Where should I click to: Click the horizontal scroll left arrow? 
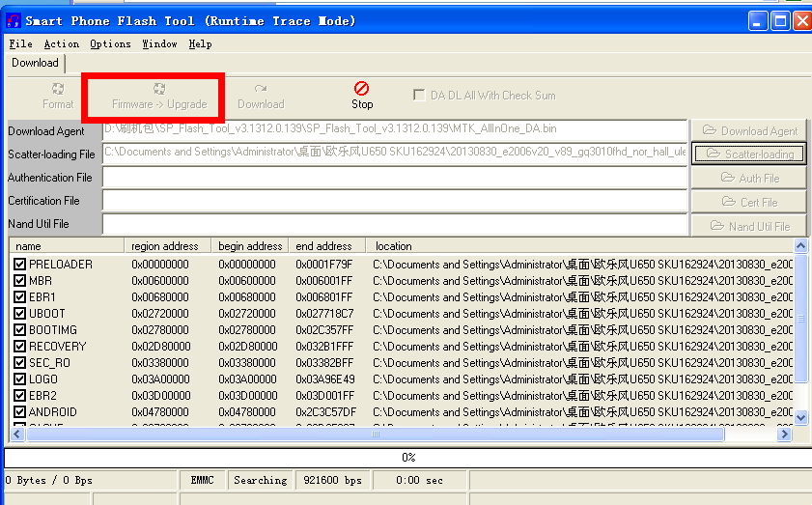coord(17,435)
